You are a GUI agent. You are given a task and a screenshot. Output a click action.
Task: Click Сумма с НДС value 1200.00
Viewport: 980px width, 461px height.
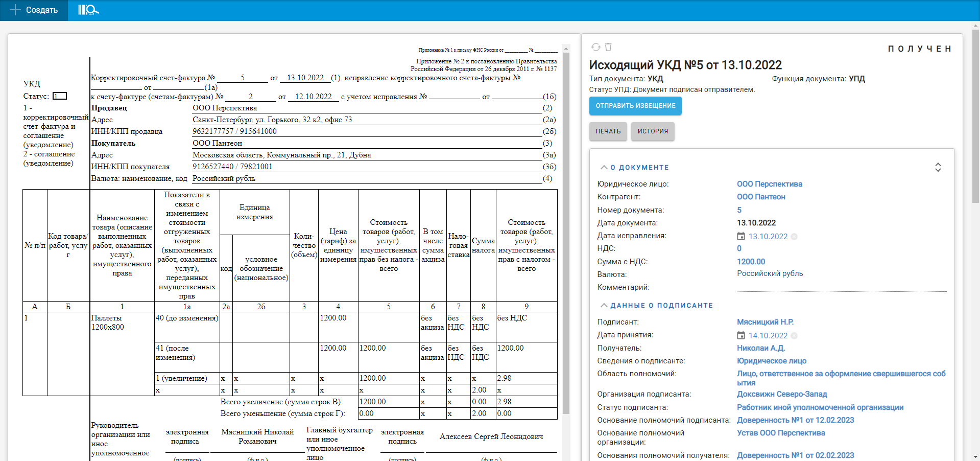[751, 262]
